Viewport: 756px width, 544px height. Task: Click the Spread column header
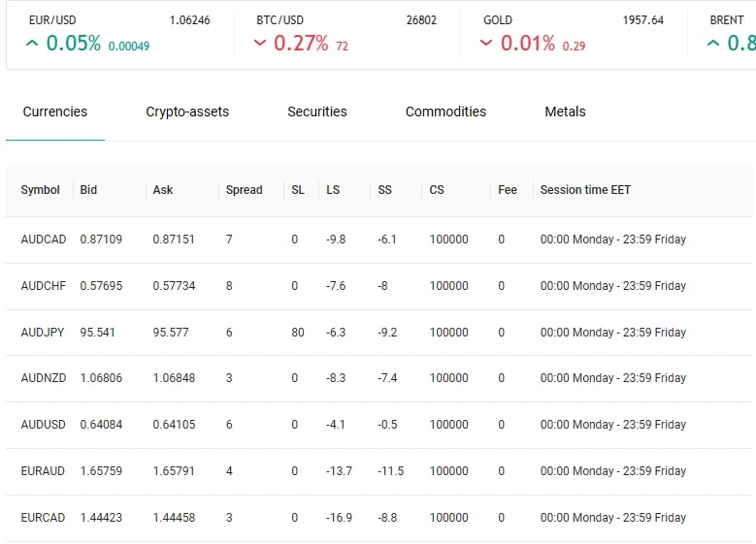point(244,190)
